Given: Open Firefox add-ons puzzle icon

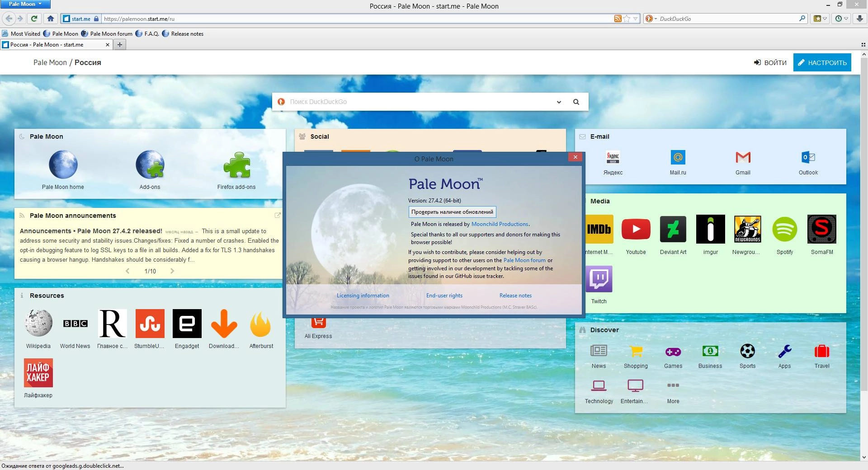Looking at the screenshot, I should coord(236,165).
